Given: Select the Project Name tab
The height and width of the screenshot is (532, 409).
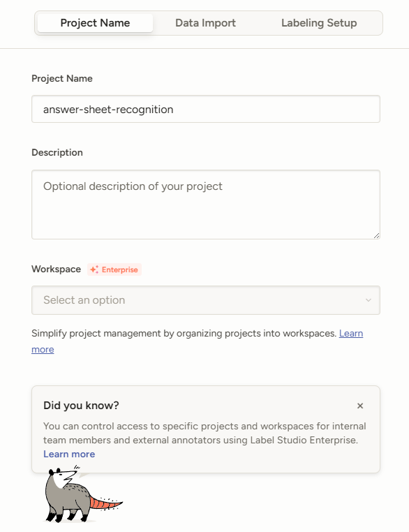Looking at the screenshot, I should tap(95, 23).
